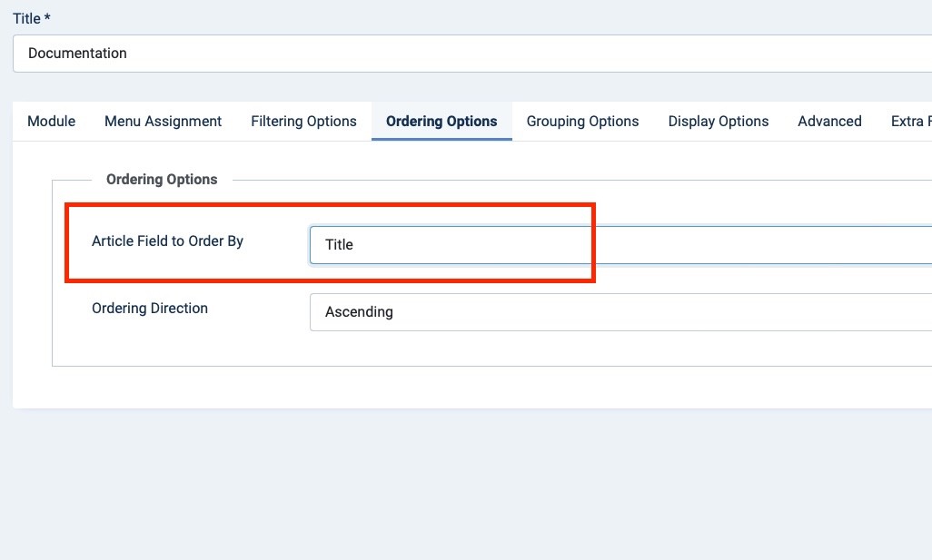This screenshot has width=932, height=560.
Task: Click the 'Ordering Direction' label text
Action: (150, 309)
